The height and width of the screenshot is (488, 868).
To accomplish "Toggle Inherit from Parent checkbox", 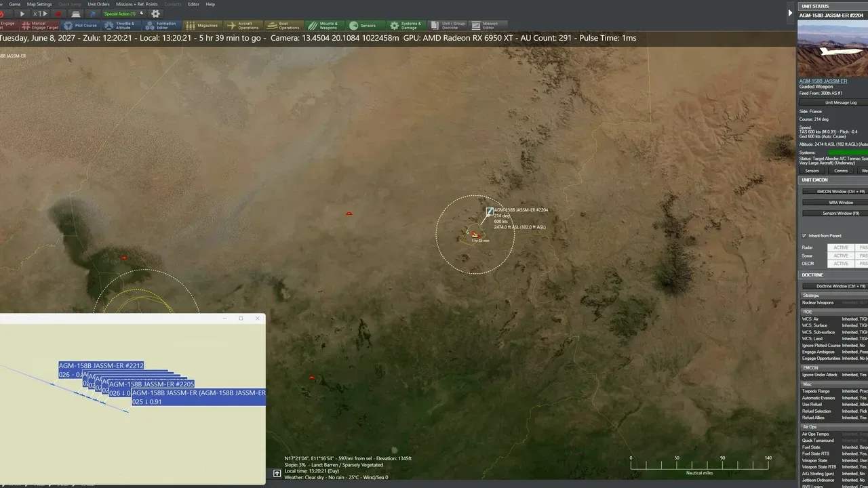I will [804, 236].
